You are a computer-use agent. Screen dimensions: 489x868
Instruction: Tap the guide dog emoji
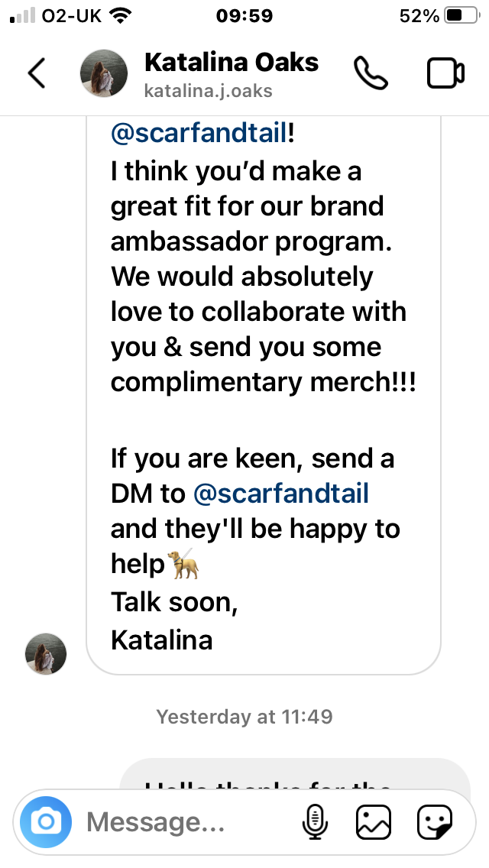click(x=183, y=564)
